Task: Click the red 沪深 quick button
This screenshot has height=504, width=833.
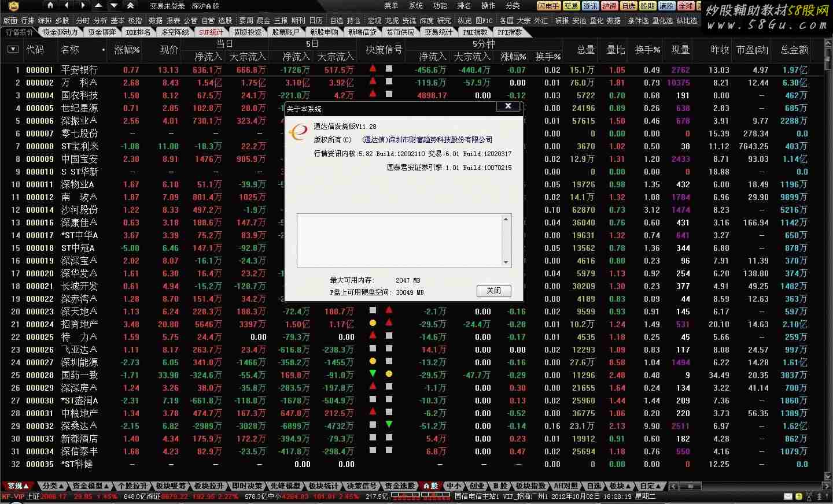Action: (609, 6)
